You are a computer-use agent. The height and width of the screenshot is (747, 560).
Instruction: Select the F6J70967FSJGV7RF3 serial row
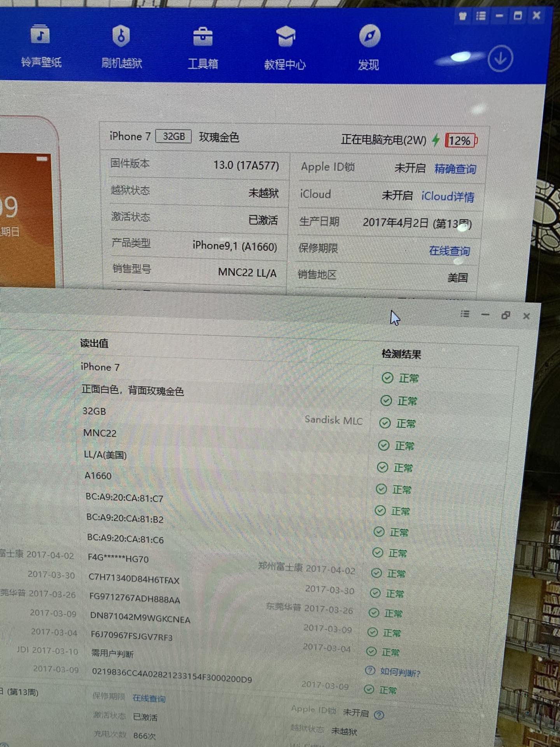click(x=131, y=636)
